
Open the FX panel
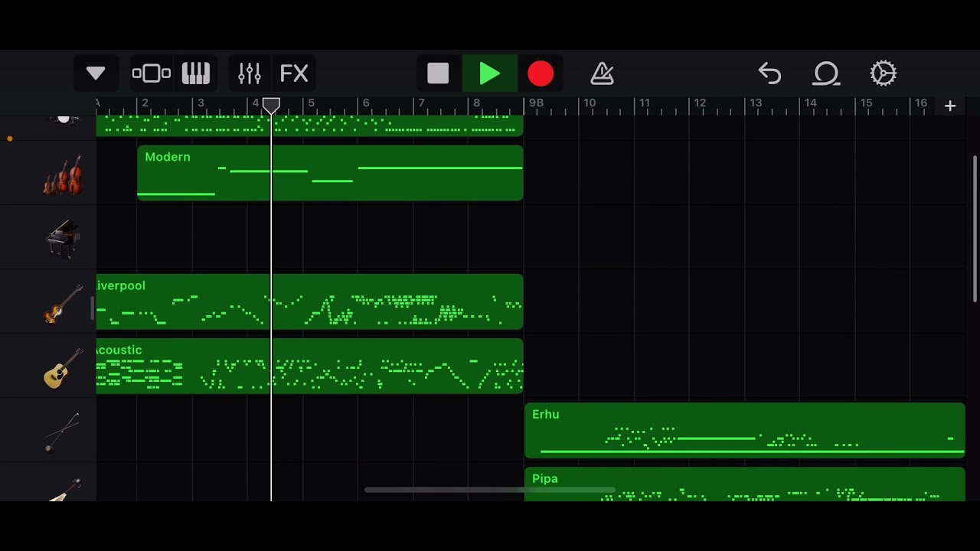pyautogui.click(x=294, y=73)
